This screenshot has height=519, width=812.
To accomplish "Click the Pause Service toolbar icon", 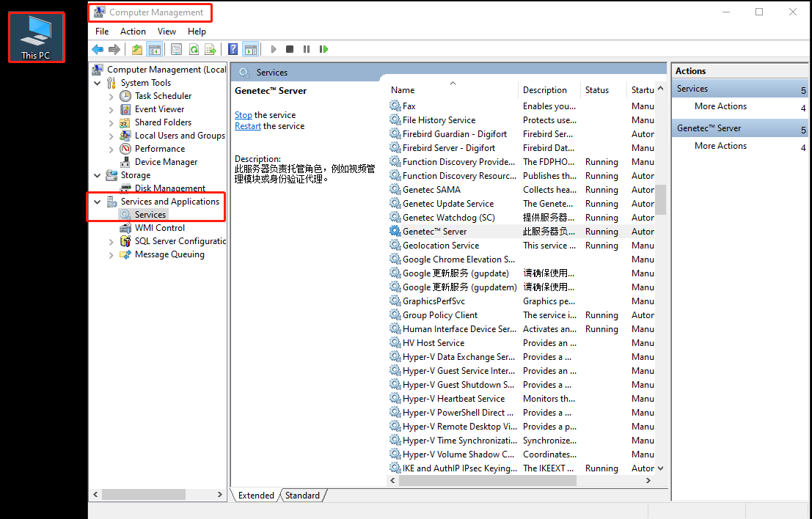I will pyautogui.click(x=307, y=49).
